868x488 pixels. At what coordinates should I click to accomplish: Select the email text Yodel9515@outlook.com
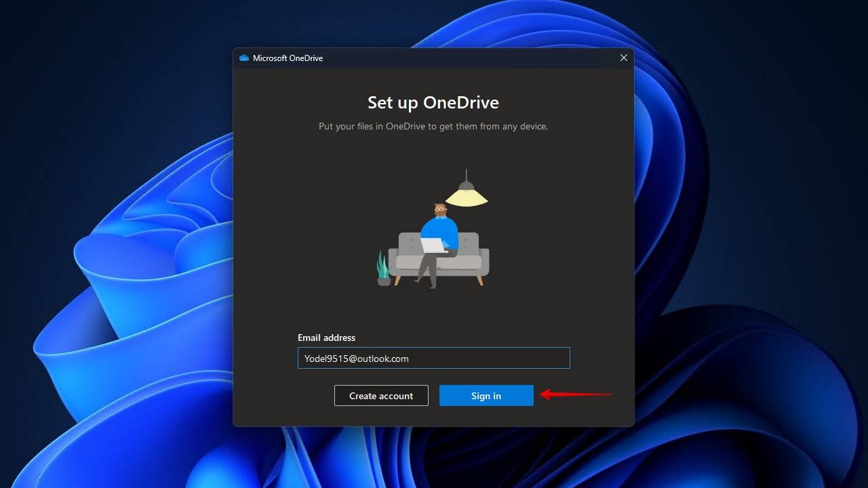(x=355, y=358)
